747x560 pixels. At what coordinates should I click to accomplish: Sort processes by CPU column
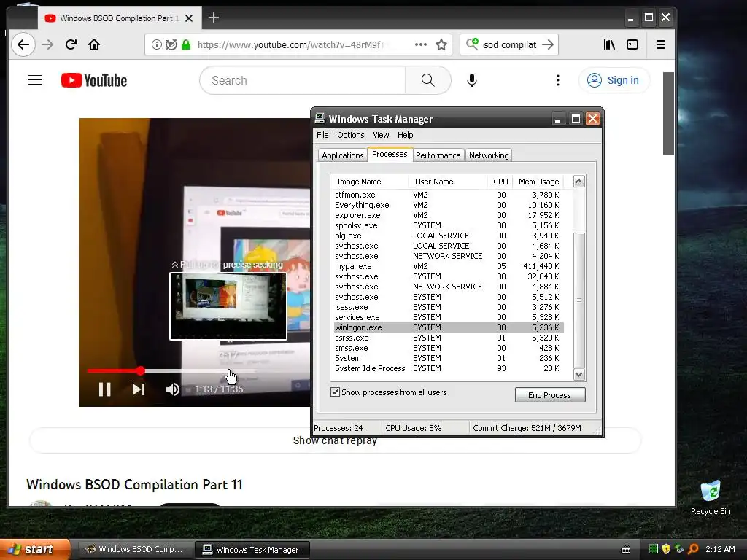tap(500, 182)
